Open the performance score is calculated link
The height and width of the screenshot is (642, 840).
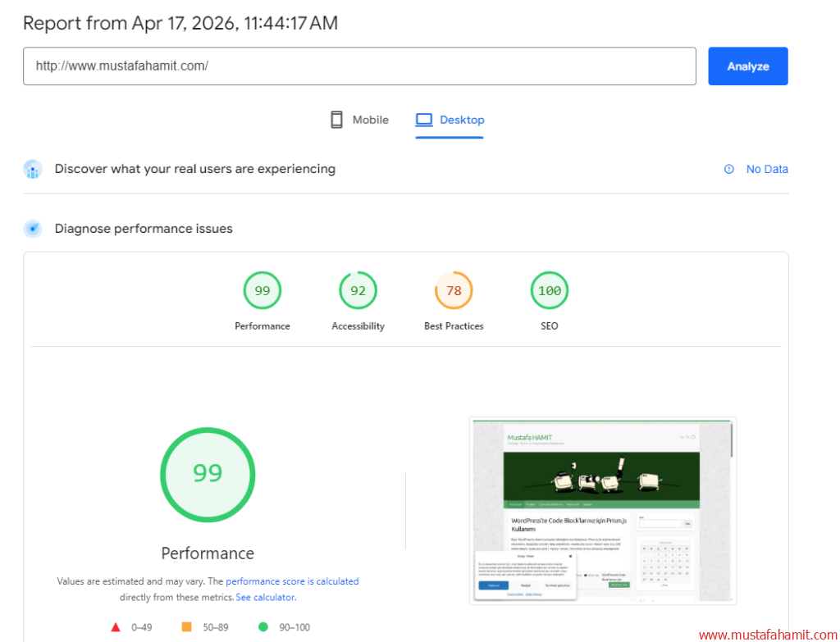(292, 581)
